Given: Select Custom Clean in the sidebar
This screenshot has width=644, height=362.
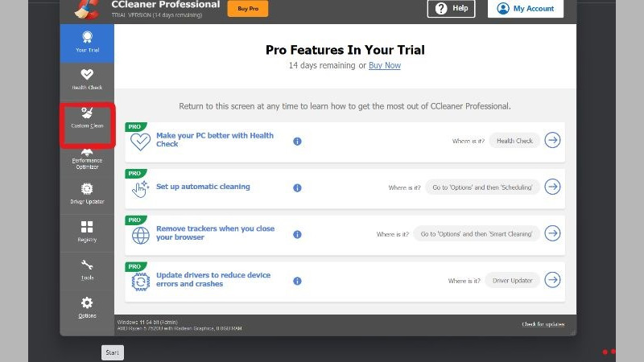Looking at the screenshot, I should click(87, 119).
